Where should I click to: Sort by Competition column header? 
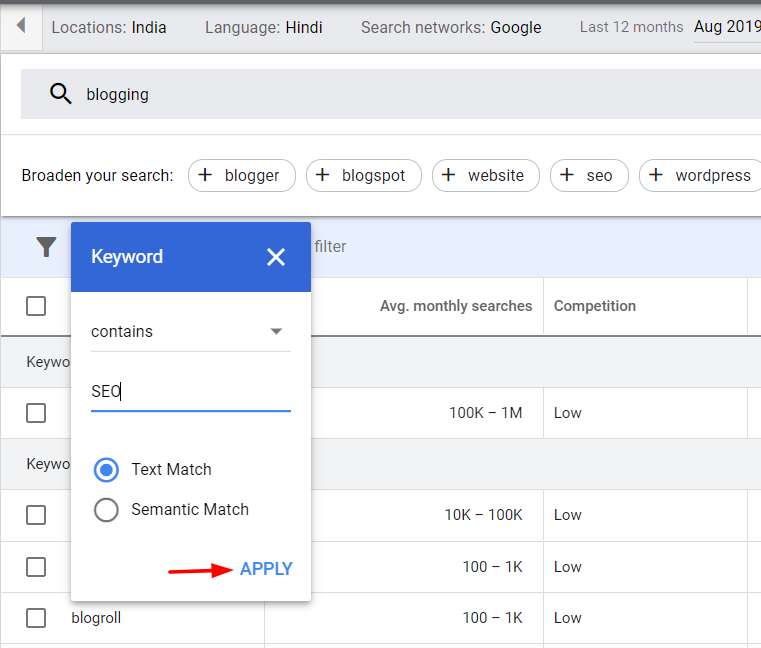(x=595, y=306)
